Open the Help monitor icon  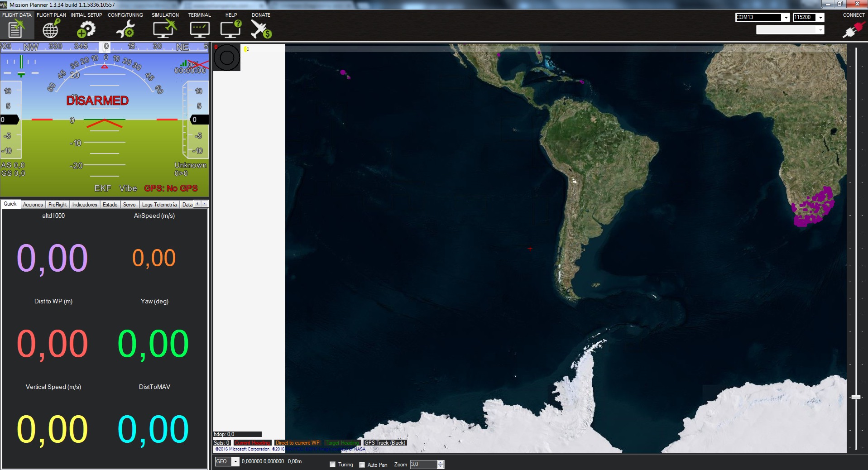231,29
